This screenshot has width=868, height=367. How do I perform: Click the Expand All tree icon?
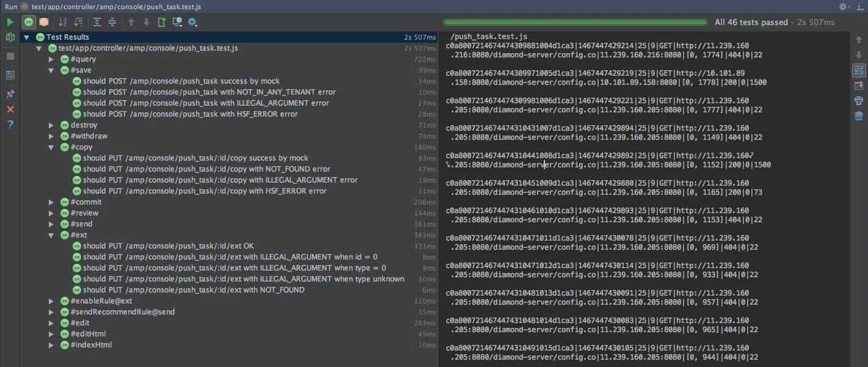coord(97,22)
